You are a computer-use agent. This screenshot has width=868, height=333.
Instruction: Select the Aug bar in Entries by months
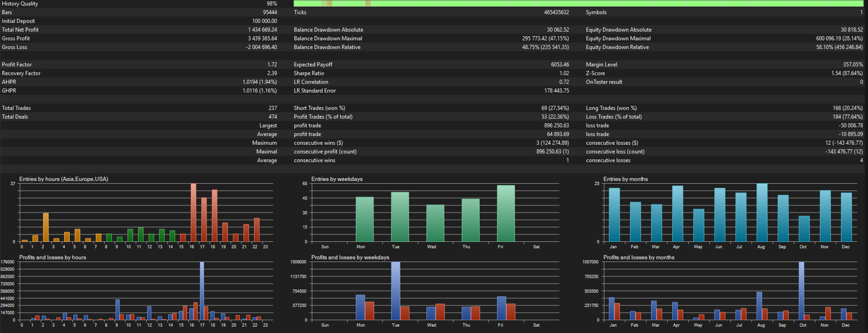coord(762,212)
